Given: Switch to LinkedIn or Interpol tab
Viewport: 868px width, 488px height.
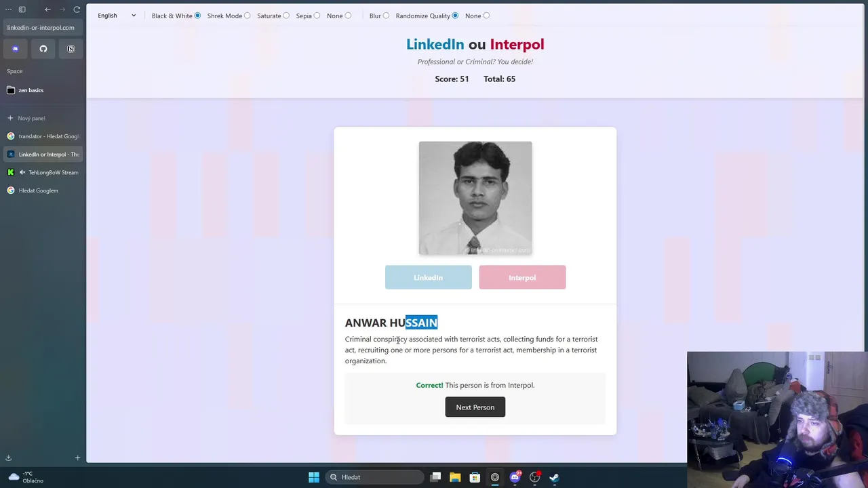Looking at the screenshot, I should click(43, 155).
